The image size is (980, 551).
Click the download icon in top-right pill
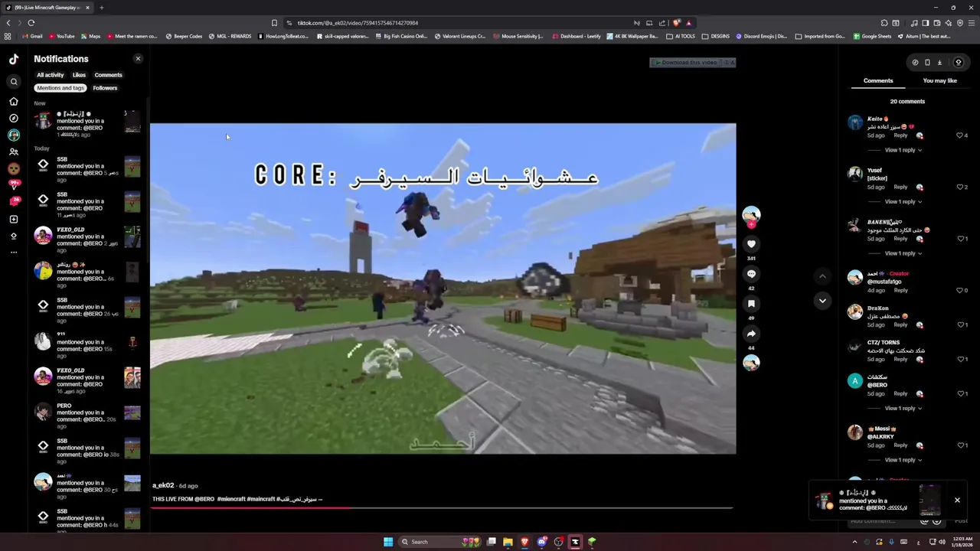click(x=939, y=63)
